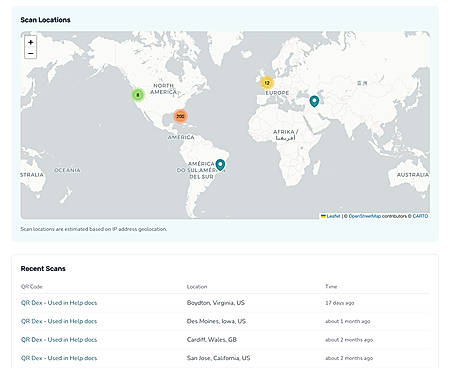Click the 'QR Code' column header

point(32,286)
